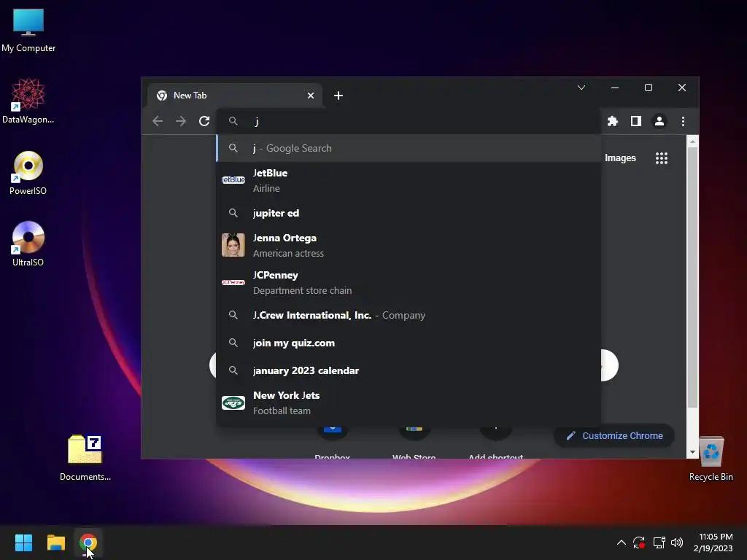Screen dimensions: 747x560
Task: Open the Images link
Action: [620, 158]
